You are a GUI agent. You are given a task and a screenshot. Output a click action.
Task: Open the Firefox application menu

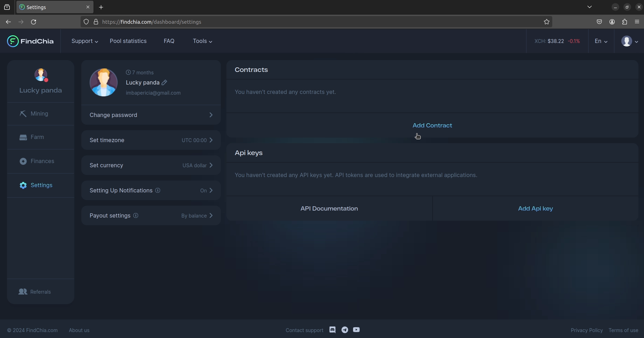(637, 22)
